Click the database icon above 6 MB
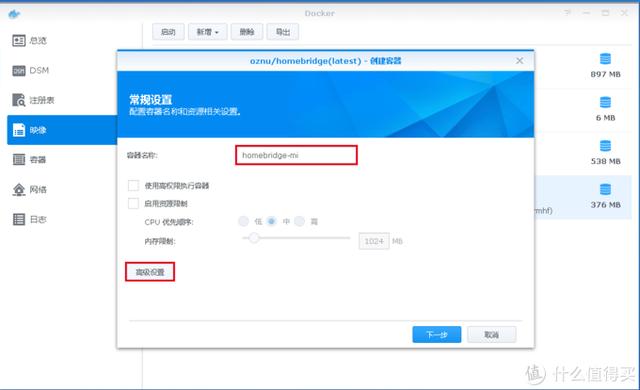640x390 pixels. (x=605, y=102)
